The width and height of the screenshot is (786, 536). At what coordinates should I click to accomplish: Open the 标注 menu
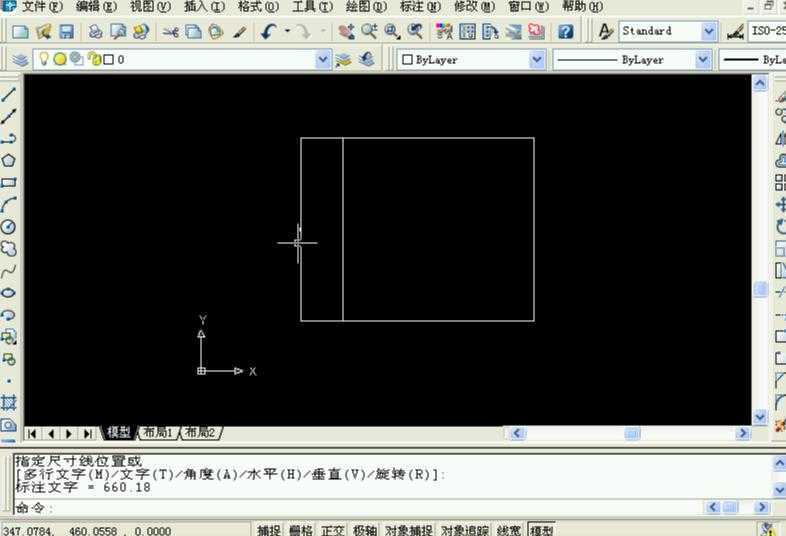coord(420,7)
